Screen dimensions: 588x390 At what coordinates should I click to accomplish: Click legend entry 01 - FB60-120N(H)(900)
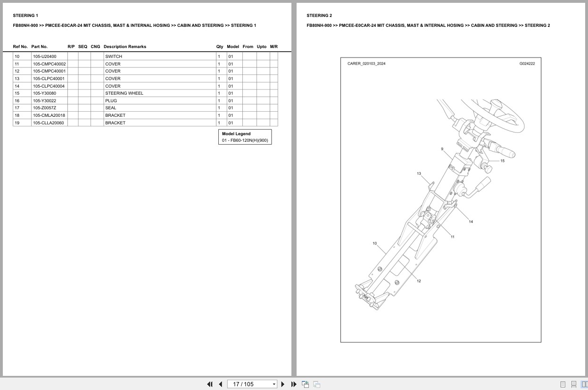point(245,140)
